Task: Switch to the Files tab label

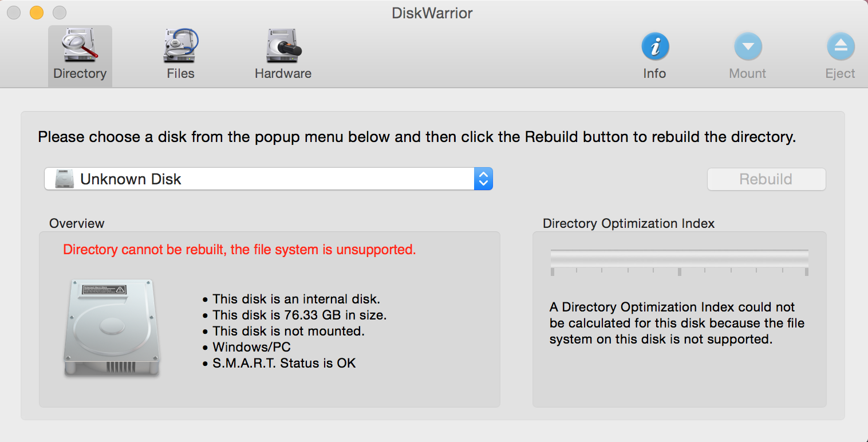Action: 180,74
